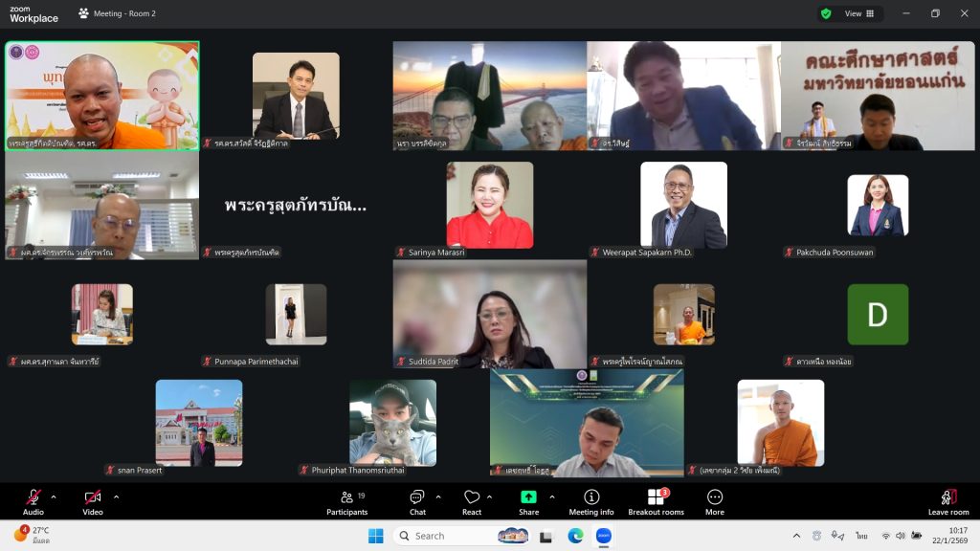Unmute microphone with the Audio button
The image size is (980, 551).
point(33,500)
